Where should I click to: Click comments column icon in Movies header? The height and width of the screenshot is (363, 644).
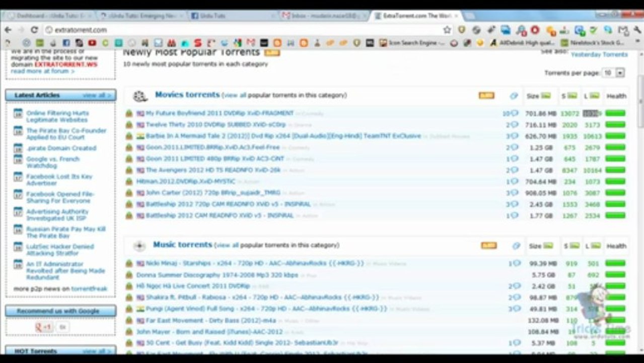pos(514,96)
